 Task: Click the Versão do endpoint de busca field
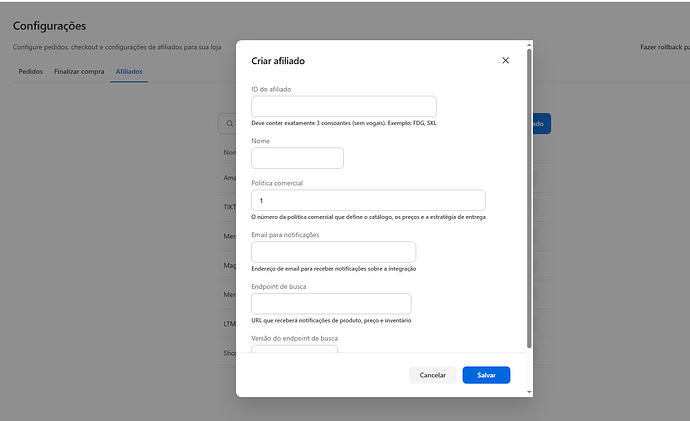pos(294,349)
